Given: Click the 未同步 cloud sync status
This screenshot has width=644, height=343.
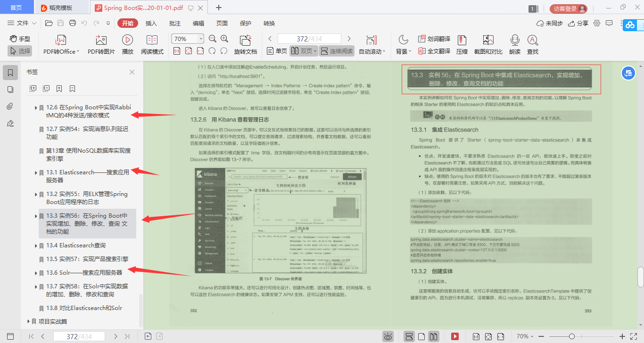Looking at the screenshot, I should [550, 23].
